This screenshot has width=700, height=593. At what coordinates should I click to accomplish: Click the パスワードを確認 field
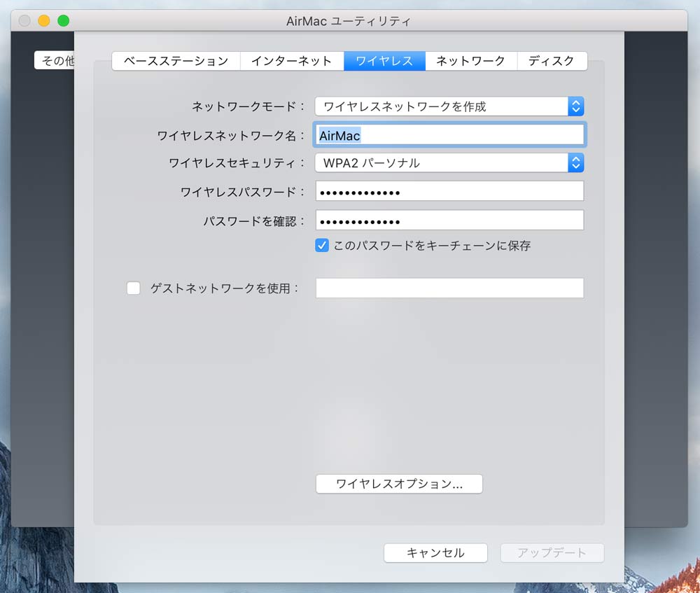point(449,220)
